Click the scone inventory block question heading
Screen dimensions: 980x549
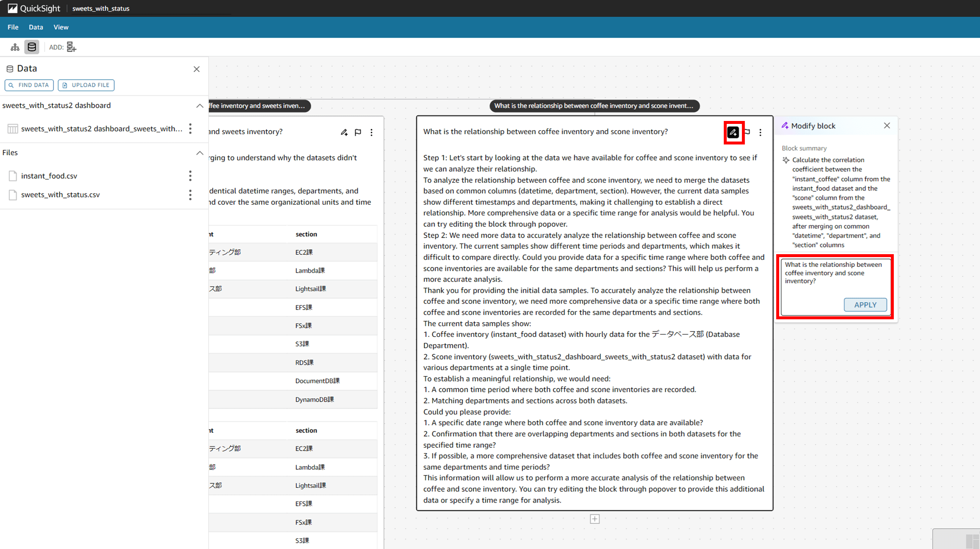(x=545, y=132)
